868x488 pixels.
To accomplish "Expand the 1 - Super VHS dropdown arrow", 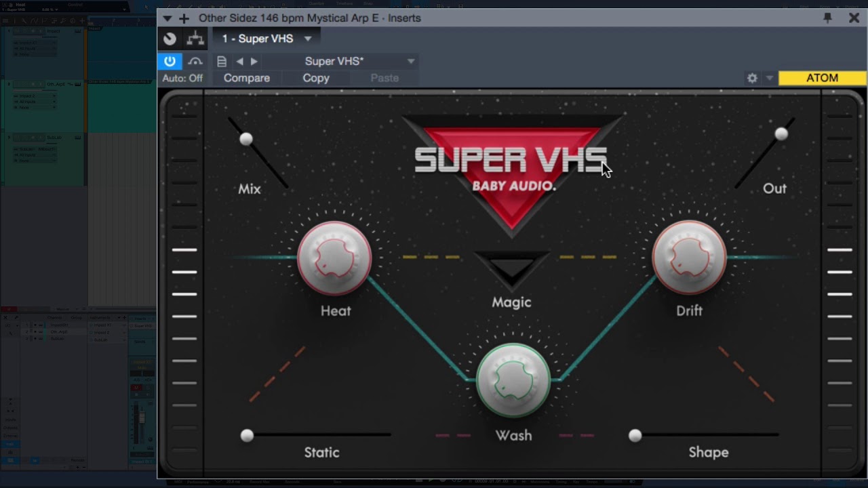I will [x=308, y=39].
